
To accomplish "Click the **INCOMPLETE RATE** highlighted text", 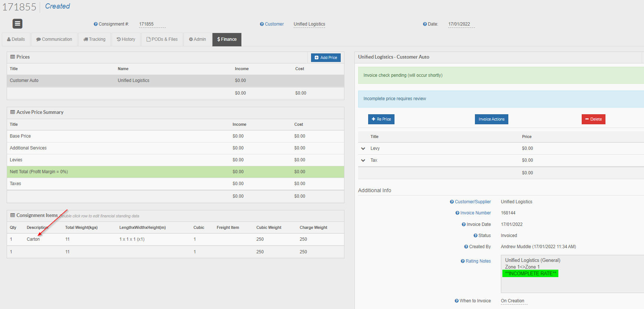I will click(531, 273).
